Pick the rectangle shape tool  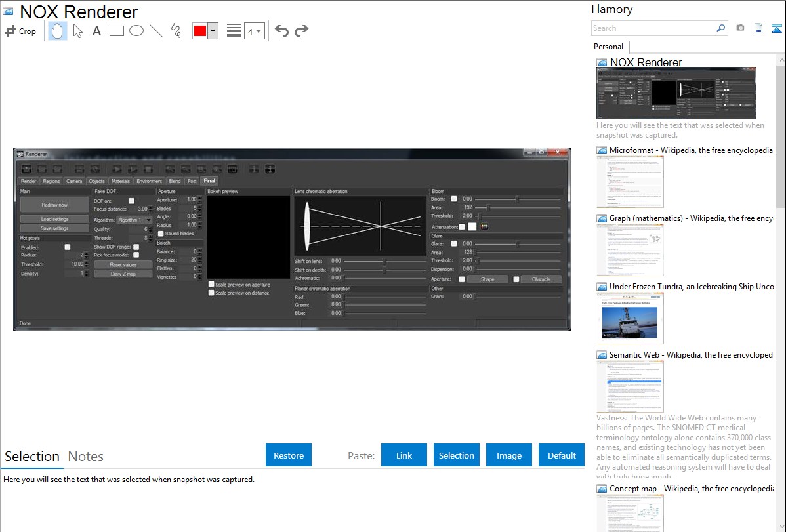[x=116, y=31]
